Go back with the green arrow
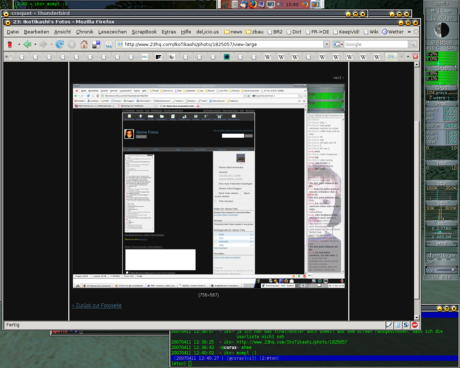460x368 pixels. pos(27,44)
